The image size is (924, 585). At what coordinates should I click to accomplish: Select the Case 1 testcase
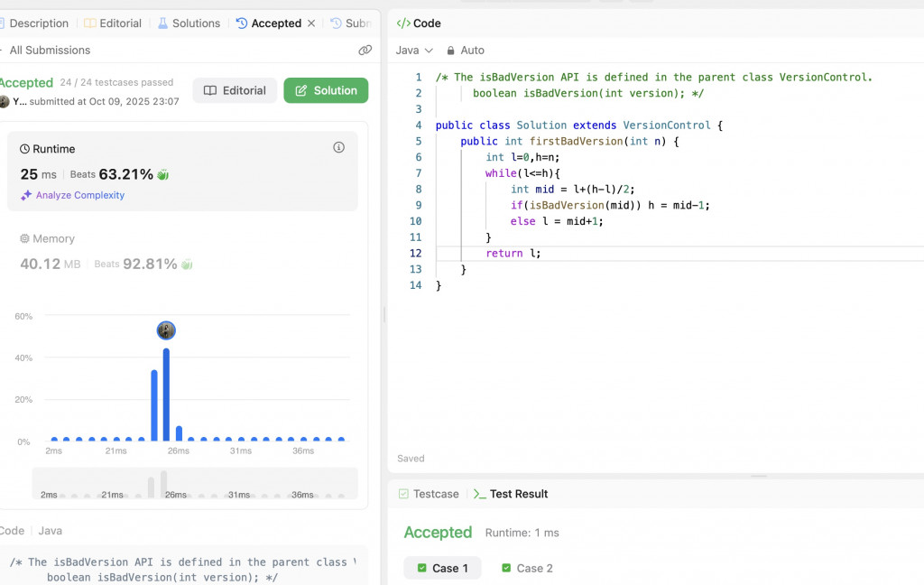(442, 568)
